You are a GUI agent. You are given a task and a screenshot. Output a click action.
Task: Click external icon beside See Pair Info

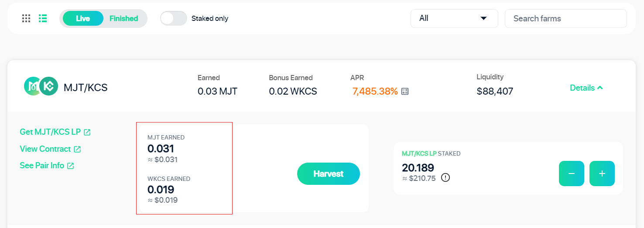tap(70, 166)
